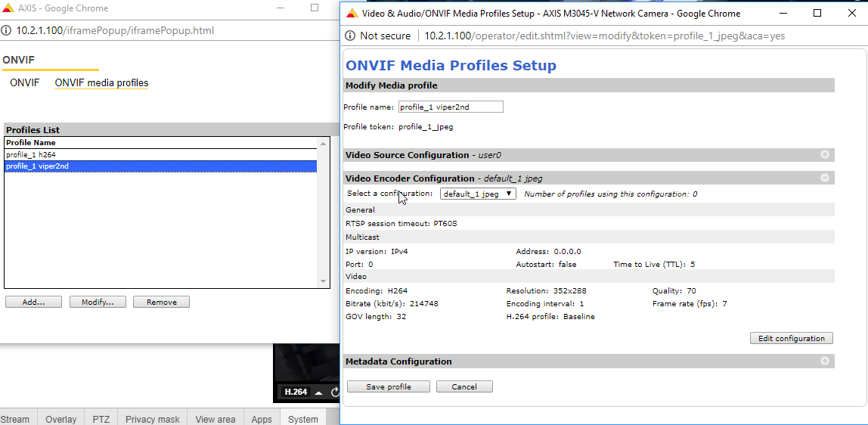Click the Cancel button
868x425 pixels.
tap(464, 386)
